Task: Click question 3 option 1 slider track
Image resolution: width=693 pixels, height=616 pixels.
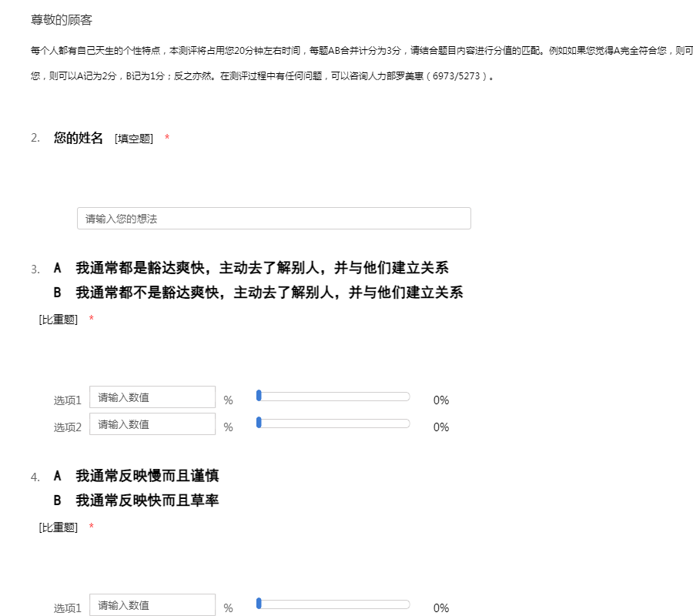Action: tap(333, 397)
